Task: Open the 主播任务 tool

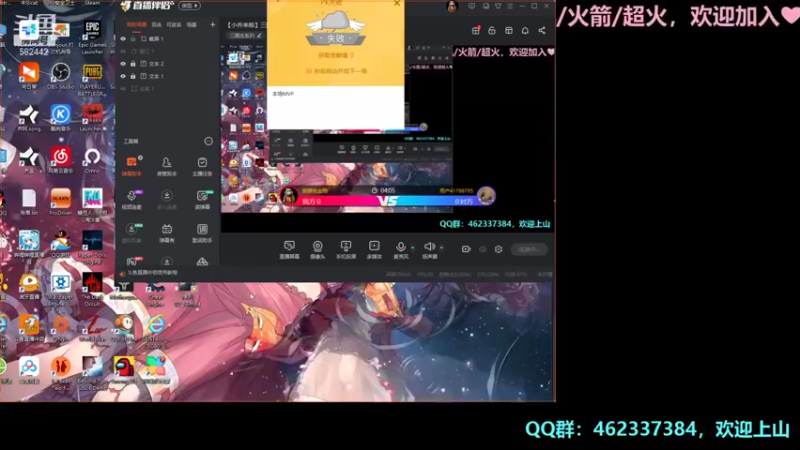Action: 202,166
